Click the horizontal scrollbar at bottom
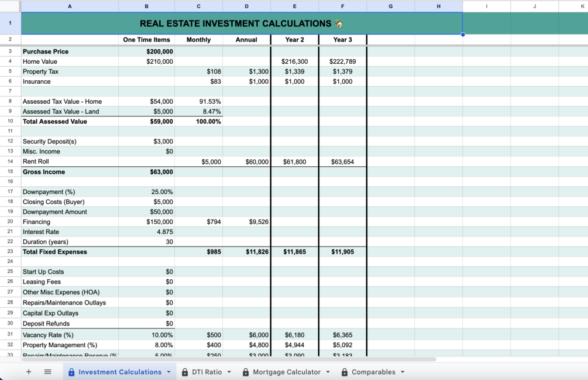 [x=229, y=360]
